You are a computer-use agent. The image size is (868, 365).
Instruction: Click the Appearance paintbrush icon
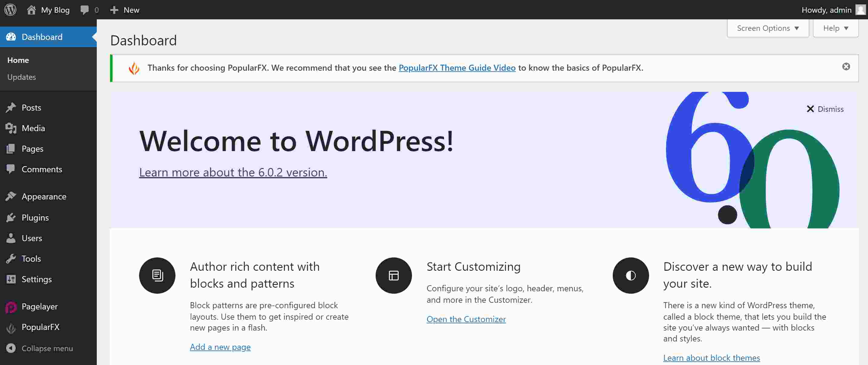tap(11, 196)
